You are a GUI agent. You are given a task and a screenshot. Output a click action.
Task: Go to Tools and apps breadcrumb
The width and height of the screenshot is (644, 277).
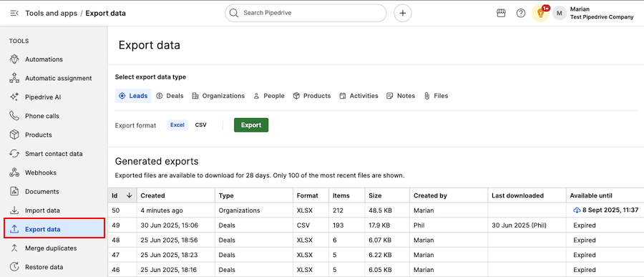pyautogui.click(x=52, y=13)
